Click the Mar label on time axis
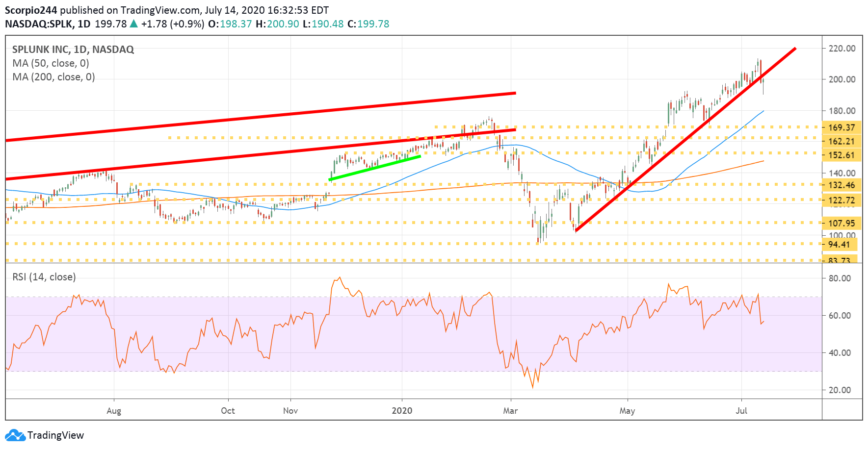The image size is (868, 450). pyautogui.click(x=510, y=411)
